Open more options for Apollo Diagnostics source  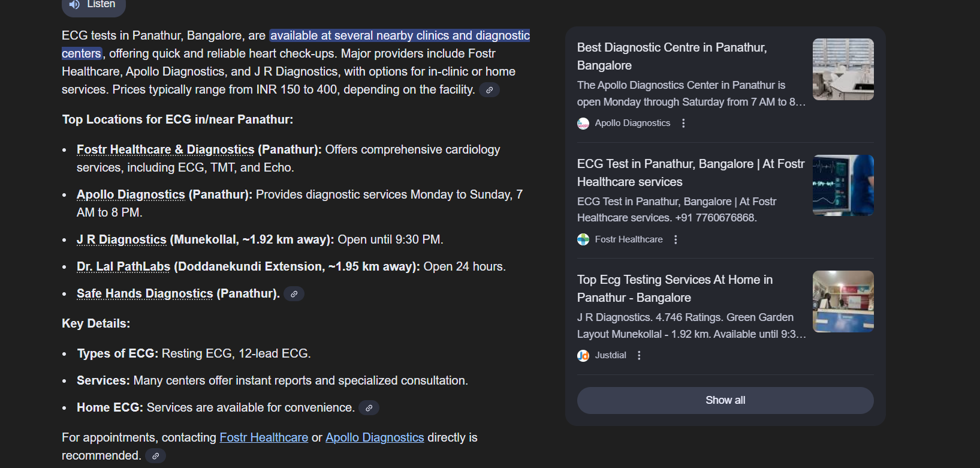tap(683, 123)
